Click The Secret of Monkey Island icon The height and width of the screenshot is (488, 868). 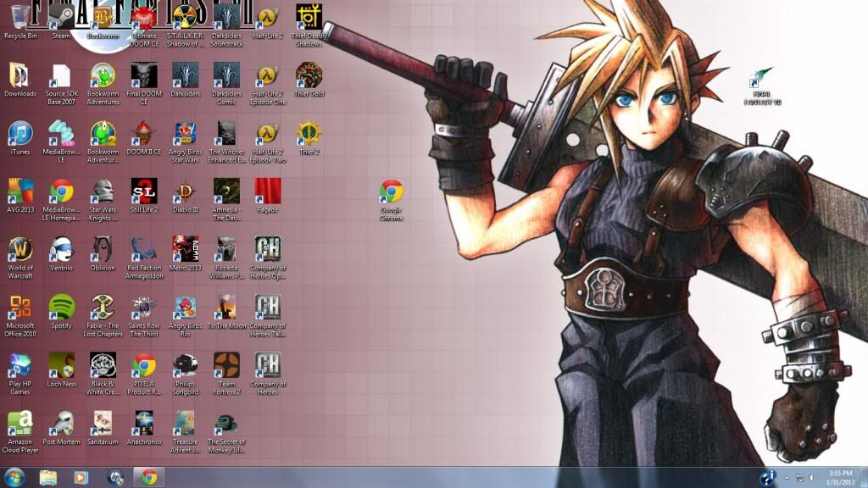pos(226,424)
